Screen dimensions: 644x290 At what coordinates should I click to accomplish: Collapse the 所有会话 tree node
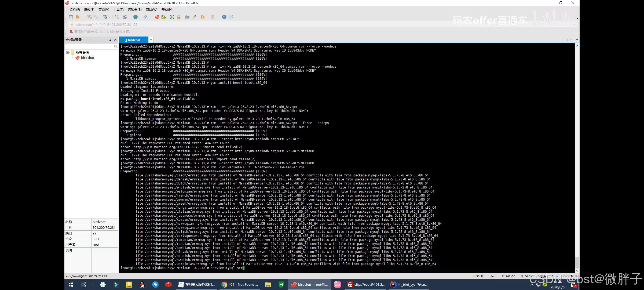click(x=68, y=52)
